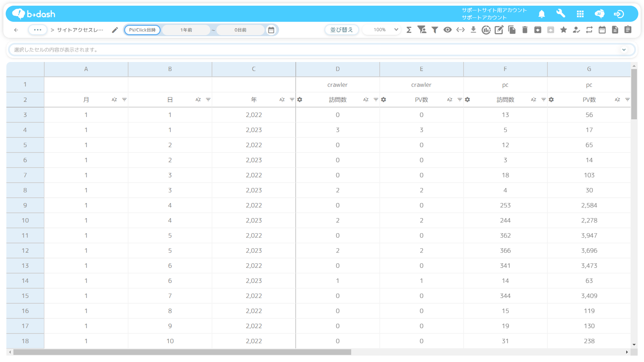Open filter for column E PV数
This screenshot has width=644, height=362.
(x=460, y=100)
